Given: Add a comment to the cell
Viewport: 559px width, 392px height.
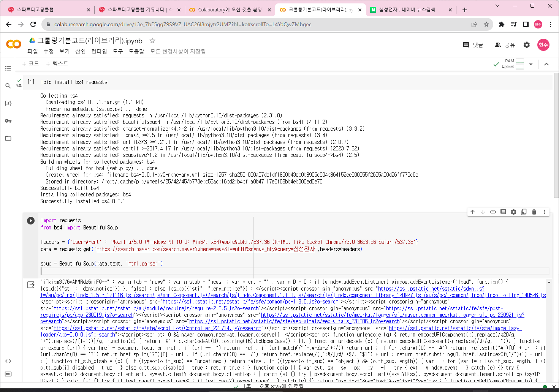Looking at the screenshot, I should click(x=503, y=212).
